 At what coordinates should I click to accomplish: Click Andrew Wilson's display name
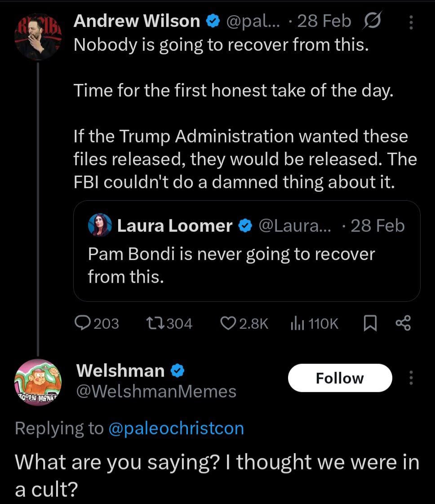click(137, 21)
